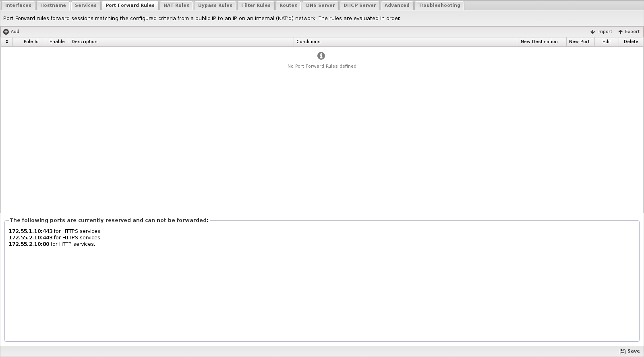Click the Port Forward rules description text
Viewport: 644px width, 357px height.
point(202,19)
